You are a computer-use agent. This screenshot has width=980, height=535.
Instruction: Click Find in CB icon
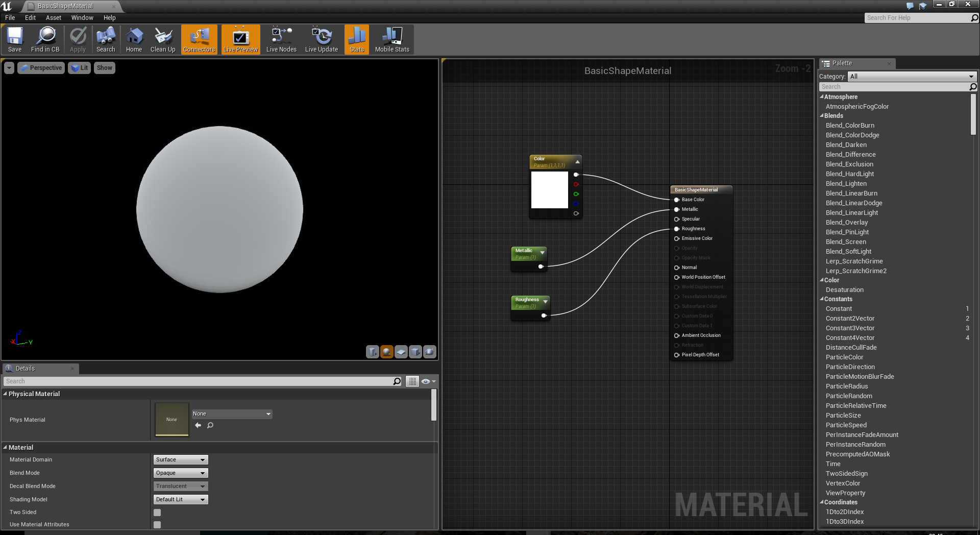(x=45, y=39)
